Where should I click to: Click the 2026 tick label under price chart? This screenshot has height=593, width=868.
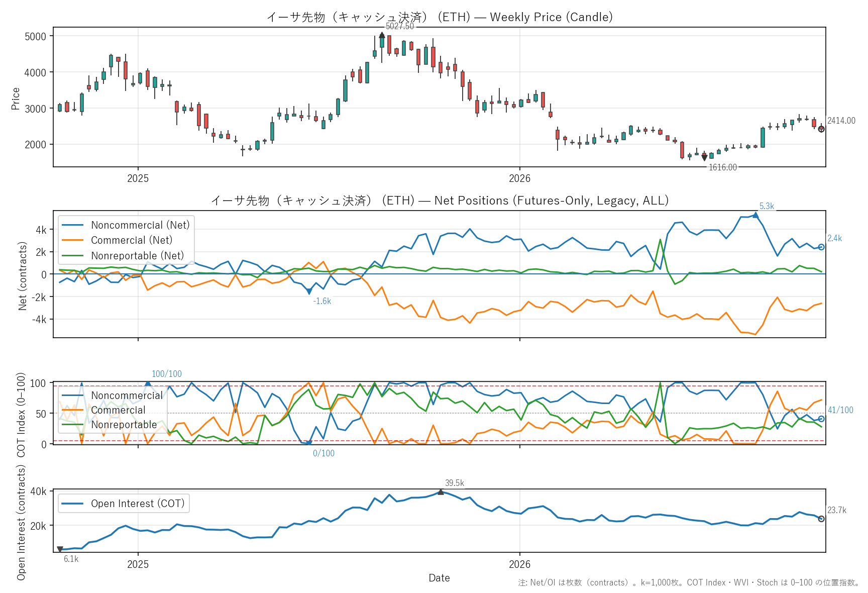click(x=519, y=178)
